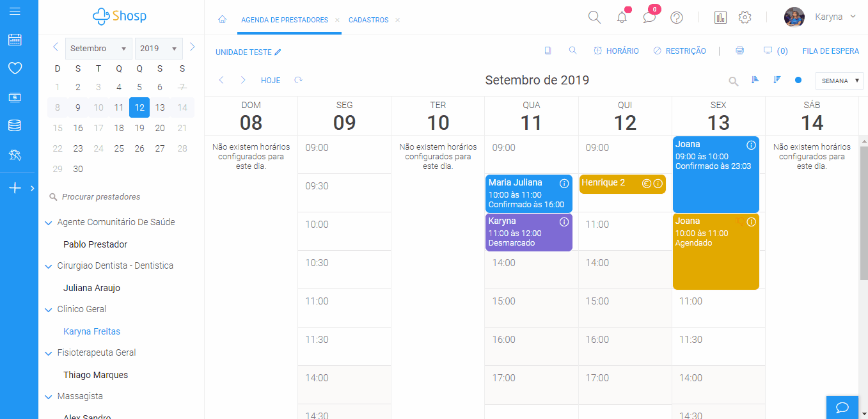Switch to the CADASTROS tab
This screenshot has width=868, height=419.
pos(368,20)
